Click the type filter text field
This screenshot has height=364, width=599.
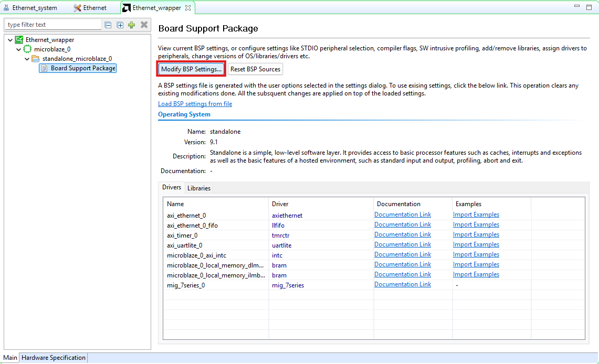[52, 25]
